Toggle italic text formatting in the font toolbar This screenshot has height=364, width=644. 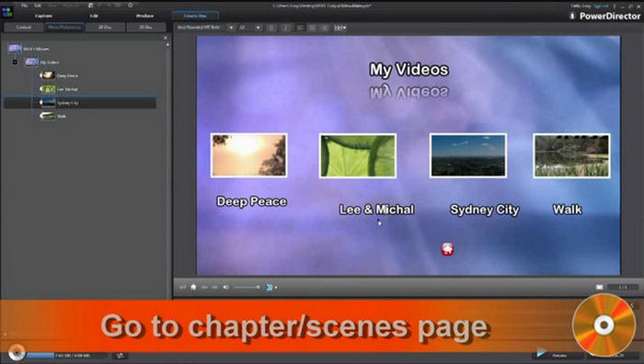(286, 28)
